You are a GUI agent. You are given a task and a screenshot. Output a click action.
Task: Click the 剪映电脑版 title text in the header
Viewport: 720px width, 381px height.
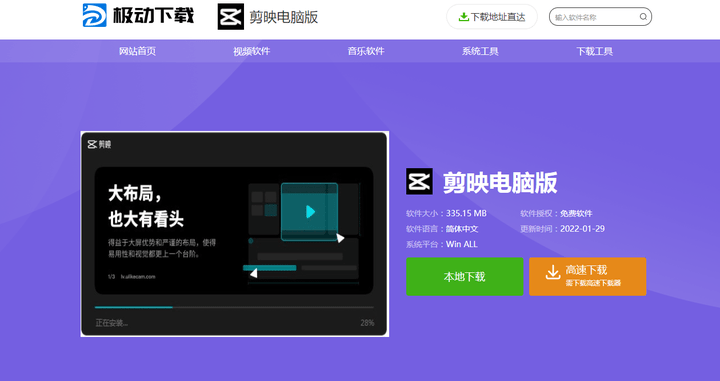click(284, 17)
